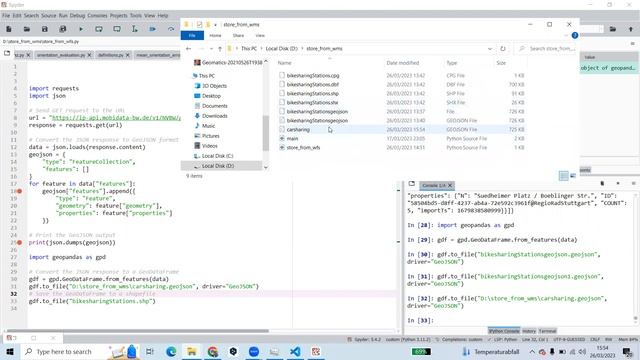This screenshot has width=640, height=360.
Task: Select store_from_wfs Python file
Action: pyautogui.click(x=303, y=147)
